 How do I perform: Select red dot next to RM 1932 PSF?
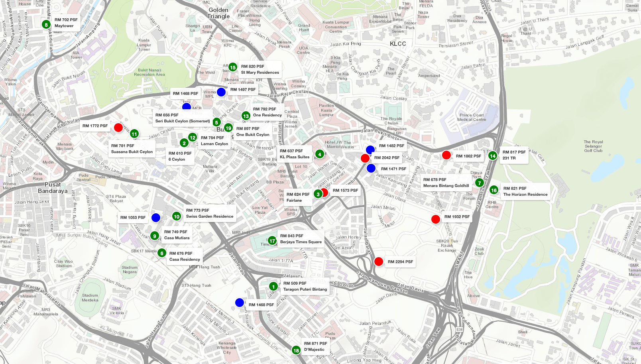click(x=436, y=219)
